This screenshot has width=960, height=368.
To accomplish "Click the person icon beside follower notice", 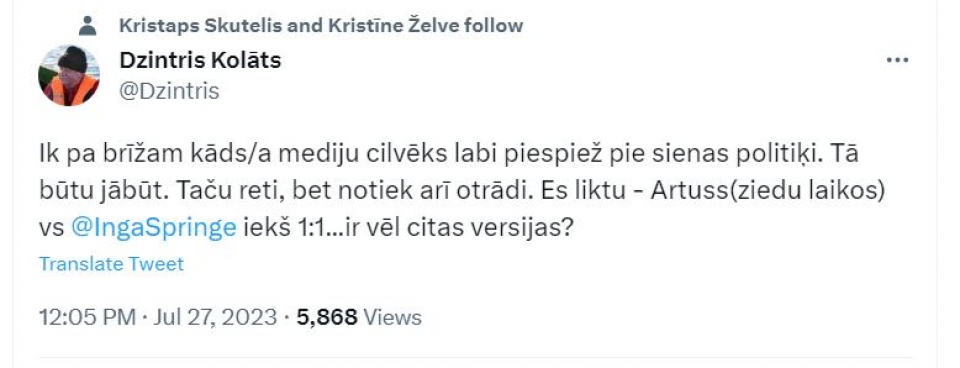I will [88, 26].
